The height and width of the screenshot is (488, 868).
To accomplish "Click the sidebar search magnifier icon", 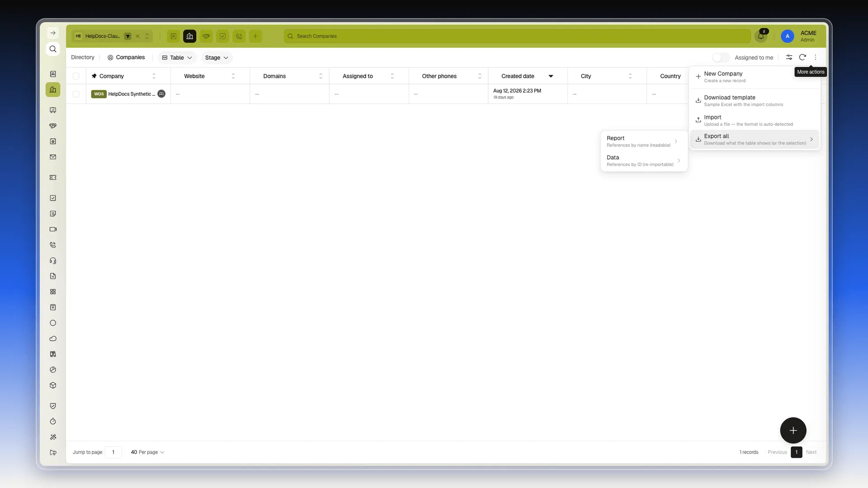I will click(53, 49).
